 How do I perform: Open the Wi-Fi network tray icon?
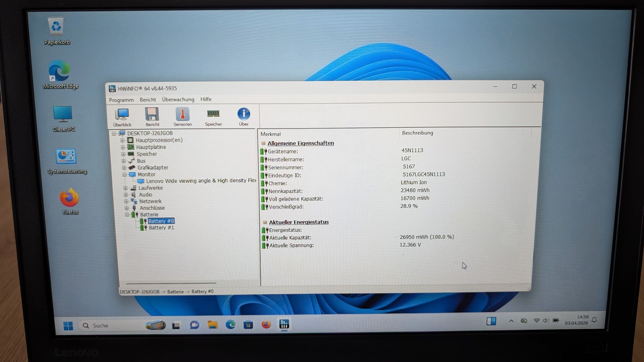click(x=536, y=320)
